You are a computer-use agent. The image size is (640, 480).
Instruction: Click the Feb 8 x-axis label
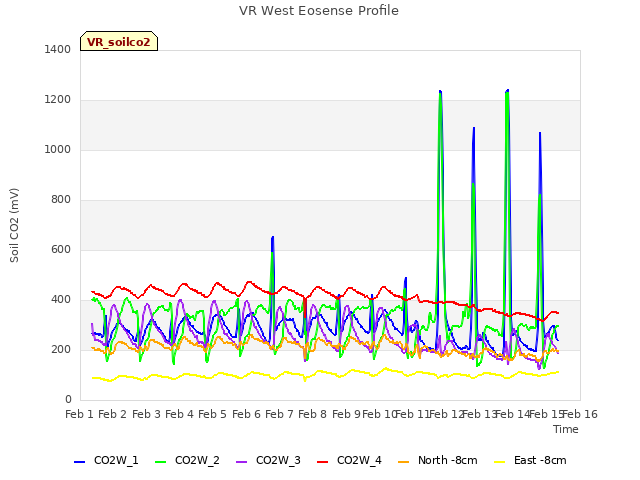(x=313, y=414)
